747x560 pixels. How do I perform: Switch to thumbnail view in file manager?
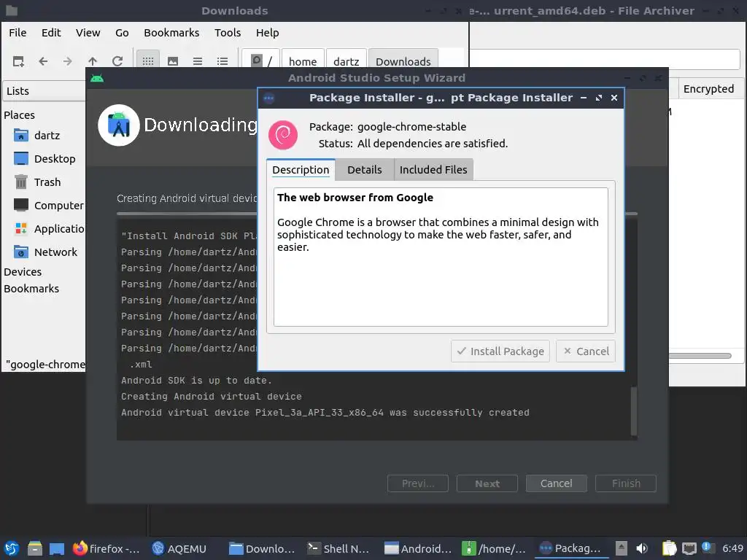click(173, 61)
